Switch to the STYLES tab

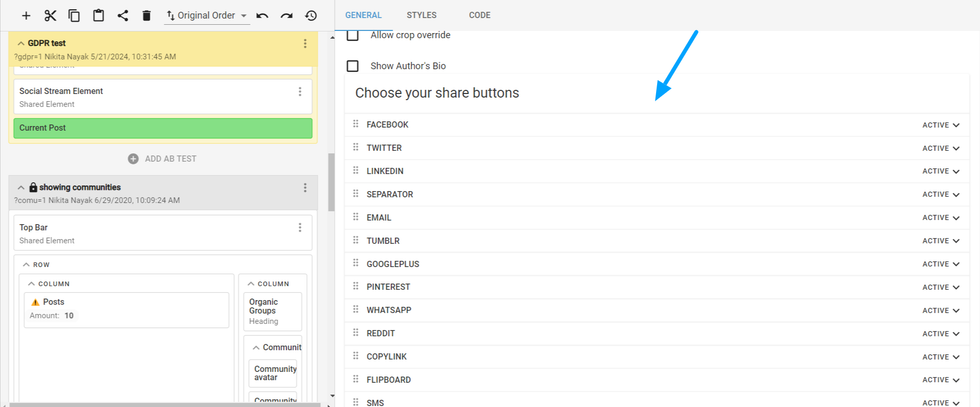(421, 15)
